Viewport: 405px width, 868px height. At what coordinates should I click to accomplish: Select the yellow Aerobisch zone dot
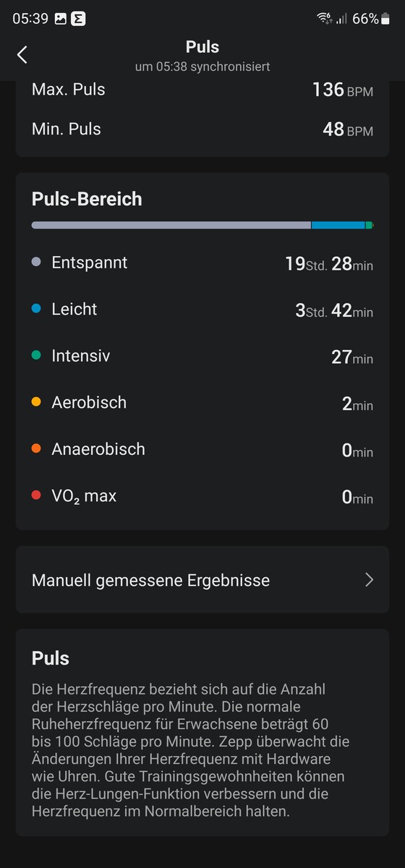(36, 402)
